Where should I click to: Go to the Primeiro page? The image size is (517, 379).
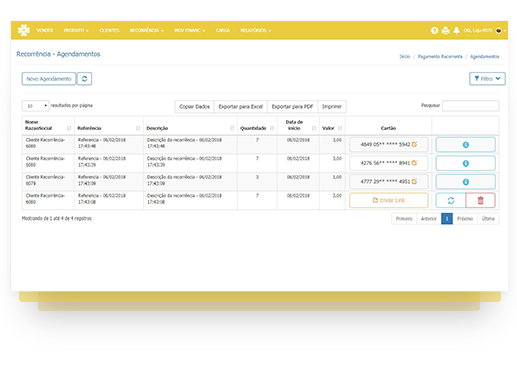tap(404, 219)
